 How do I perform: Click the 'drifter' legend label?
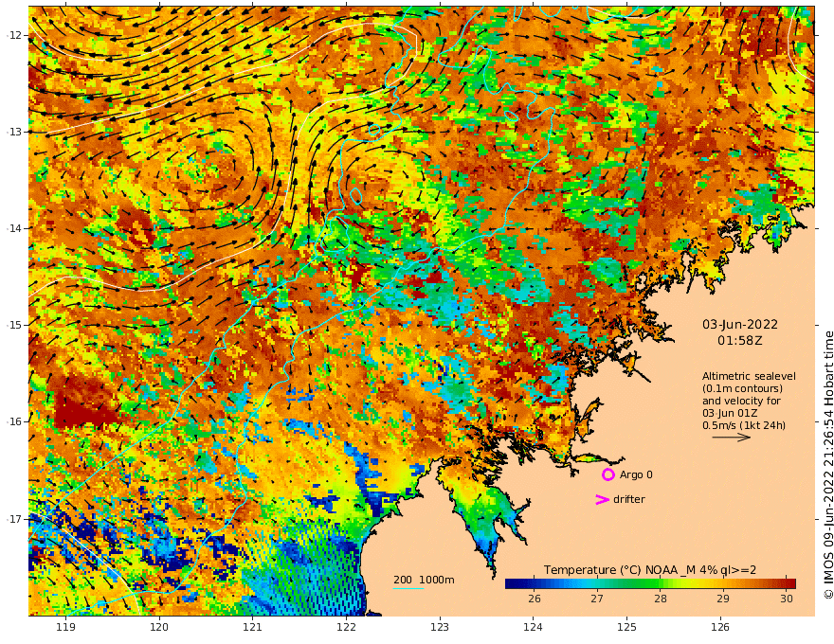(629, 499)
